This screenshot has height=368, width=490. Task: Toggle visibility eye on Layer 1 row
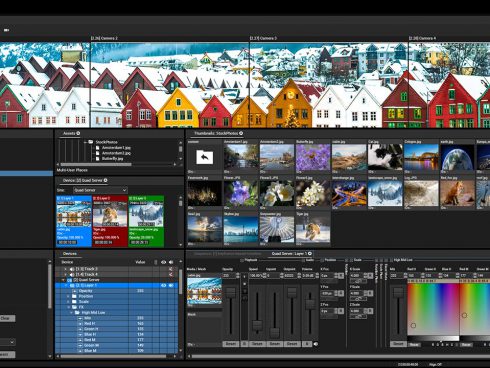pos(163,285)
